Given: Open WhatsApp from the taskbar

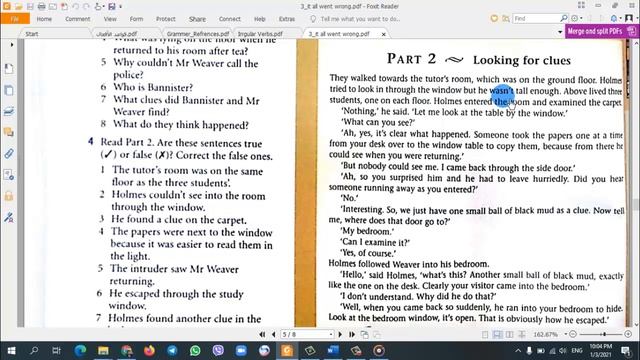Looking at the screenshot, I should (195, 351).
